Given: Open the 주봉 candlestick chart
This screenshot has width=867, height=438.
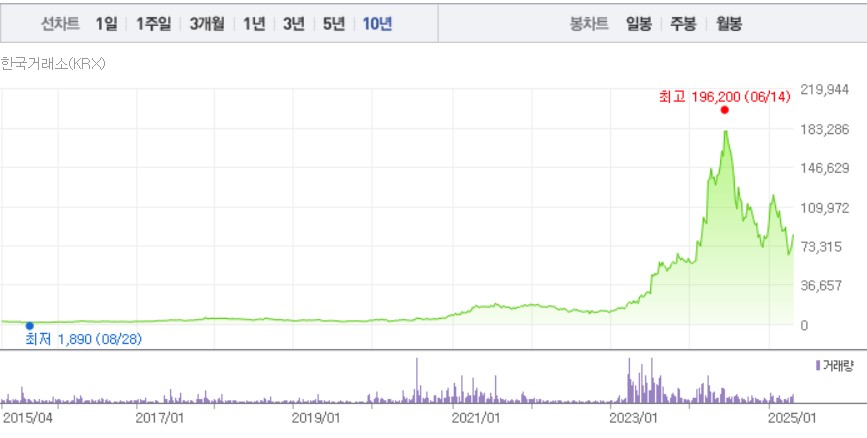Looking at the screenshot, I should pos(683,24).
